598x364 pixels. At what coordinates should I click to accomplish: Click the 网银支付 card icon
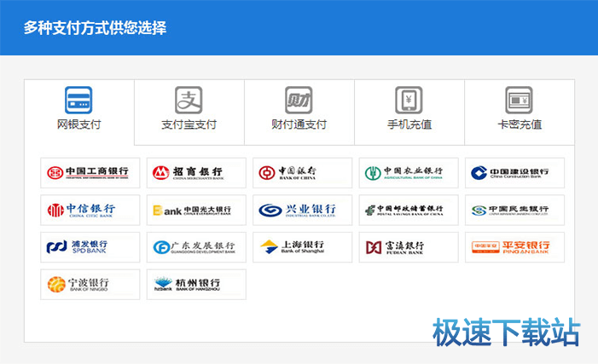pos(78,101)
